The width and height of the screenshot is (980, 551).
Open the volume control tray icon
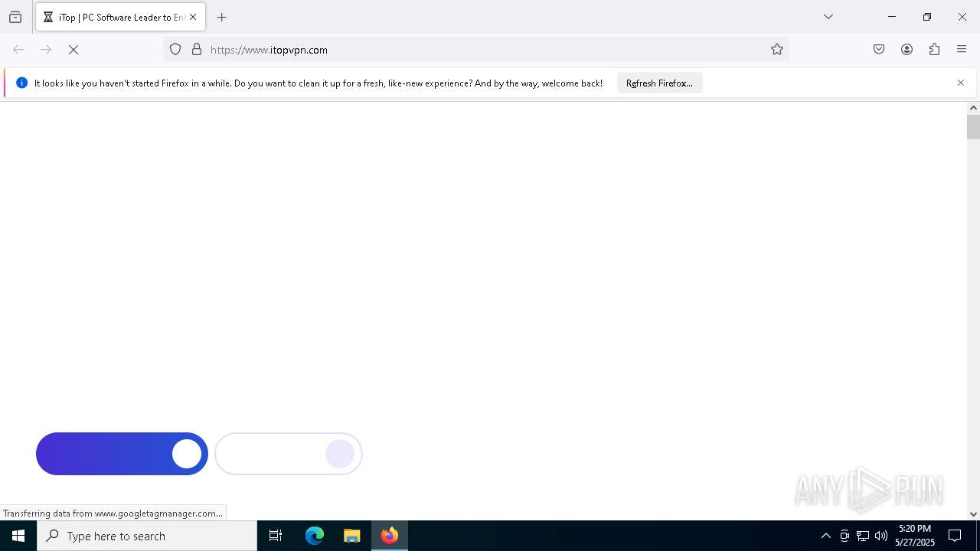881,536
